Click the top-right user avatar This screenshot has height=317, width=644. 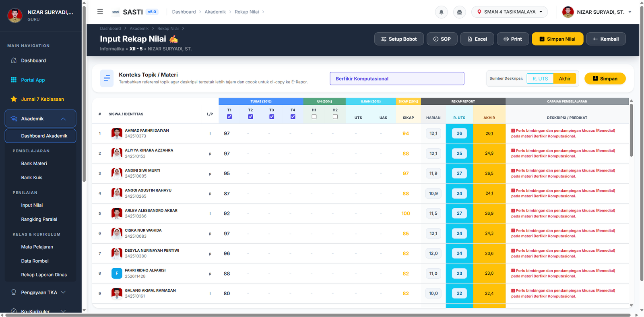coord(568,12)
